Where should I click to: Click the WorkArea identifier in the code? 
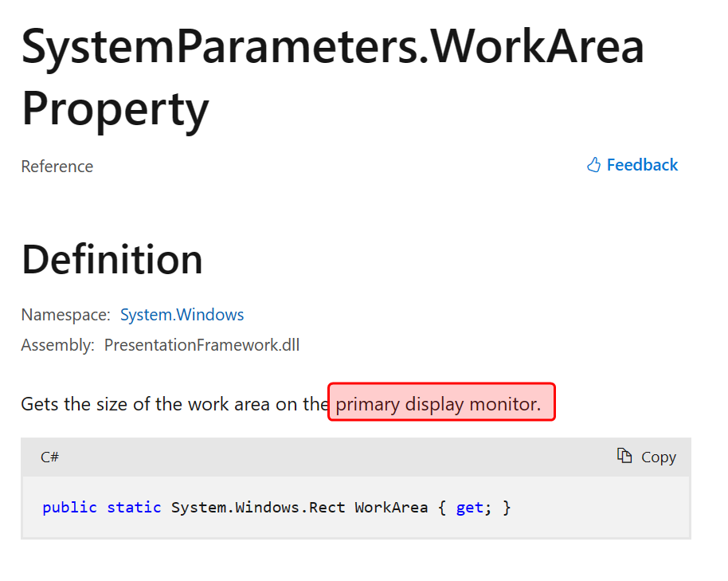click(x=391, y=507)
